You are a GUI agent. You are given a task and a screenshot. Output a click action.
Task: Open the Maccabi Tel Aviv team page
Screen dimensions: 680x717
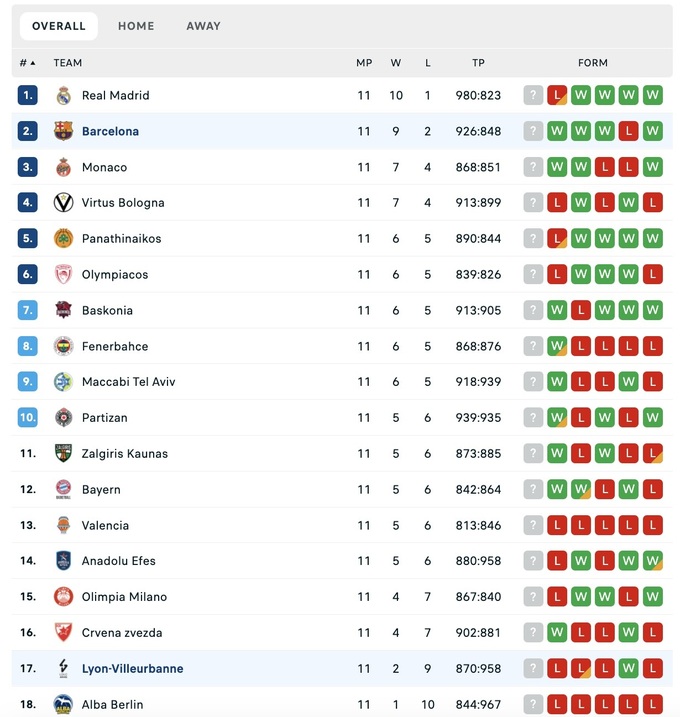tap(128, 382)
